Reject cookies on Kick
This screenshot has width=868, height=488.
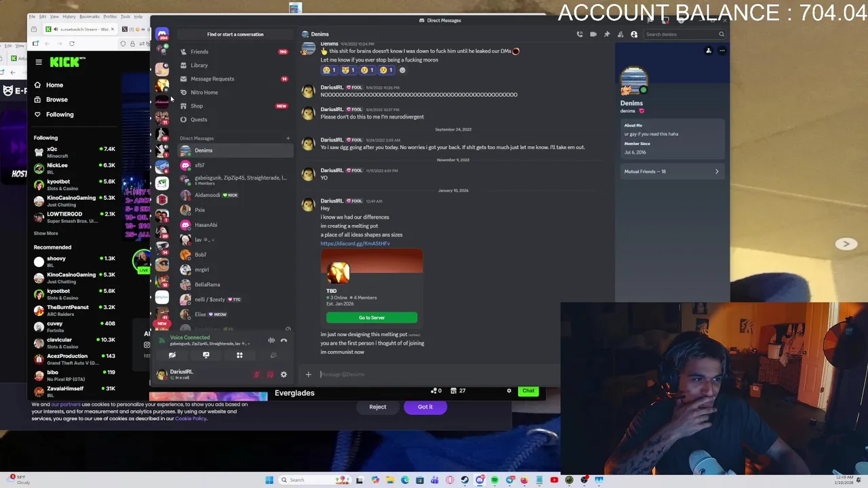tap(378, 407)
